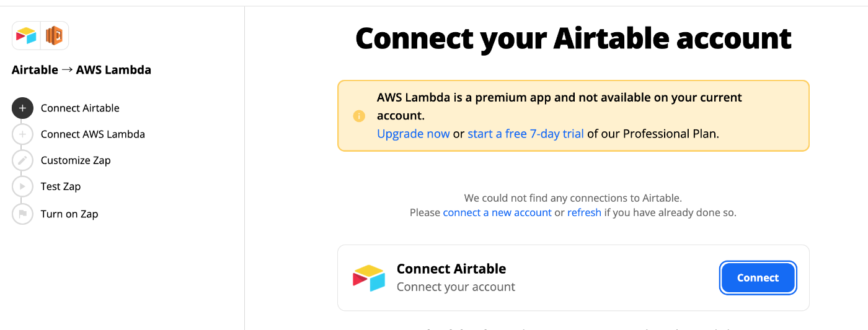Select the Connect Airtable step
868x330 pixels.
pyautogui.click(x=80, y=108)
